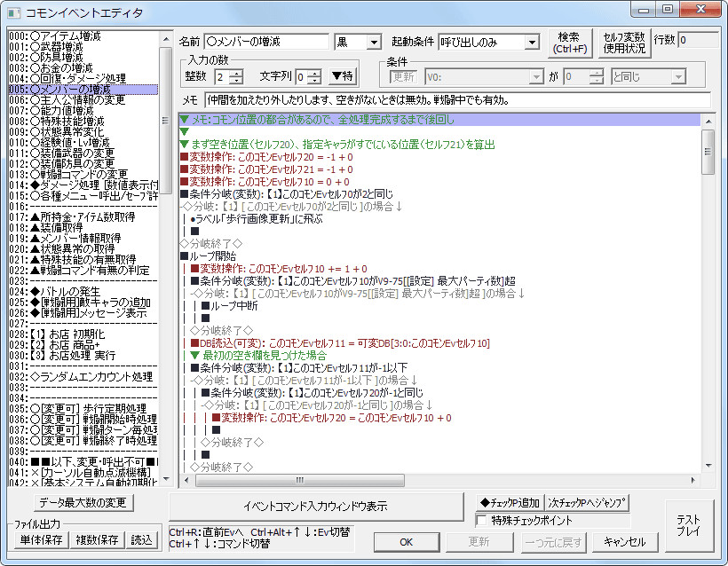Enable the 特殊チェックポイント checkbox
The height and width of the screenshot is (566, 728).
pos(482,520)
